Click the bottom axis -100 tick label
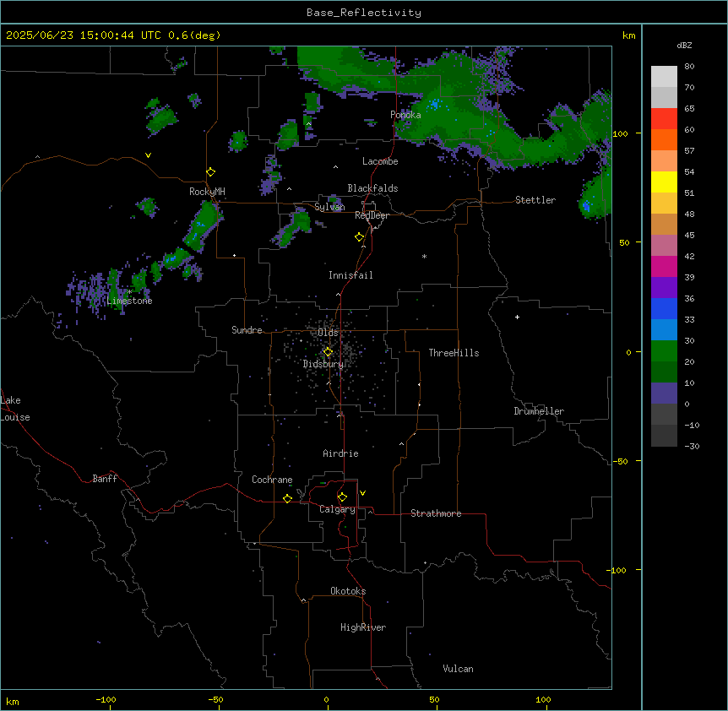The height and width of the screenshot is (711, 728). (106, 699)
